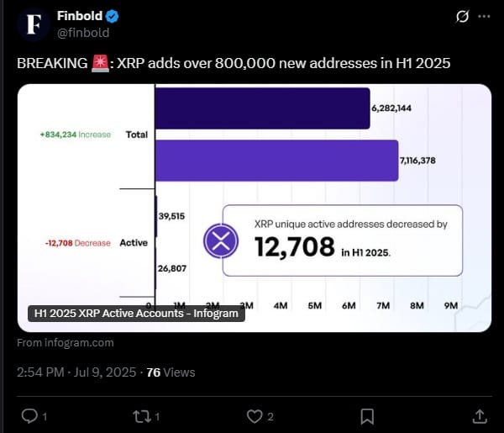Like the post with the heart icon
Screen dimensions: 504x433
(x=255, y=415)
